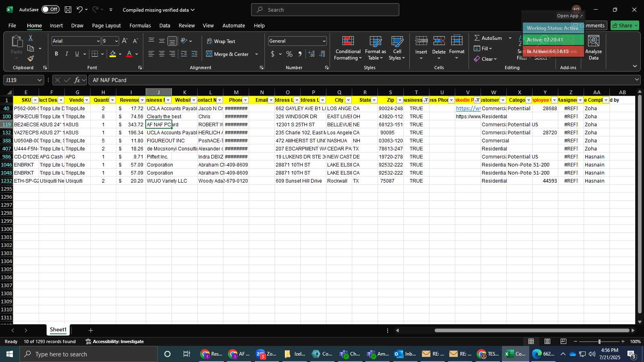Click the Decrease Decimal icon

point(322,54)
